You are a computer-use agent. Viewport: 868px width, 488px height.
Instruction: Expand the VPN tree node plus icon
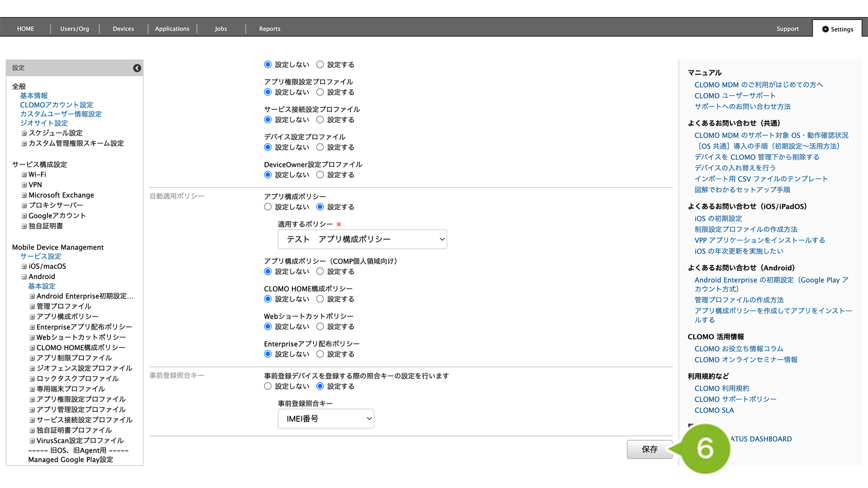tap(24, 185)
